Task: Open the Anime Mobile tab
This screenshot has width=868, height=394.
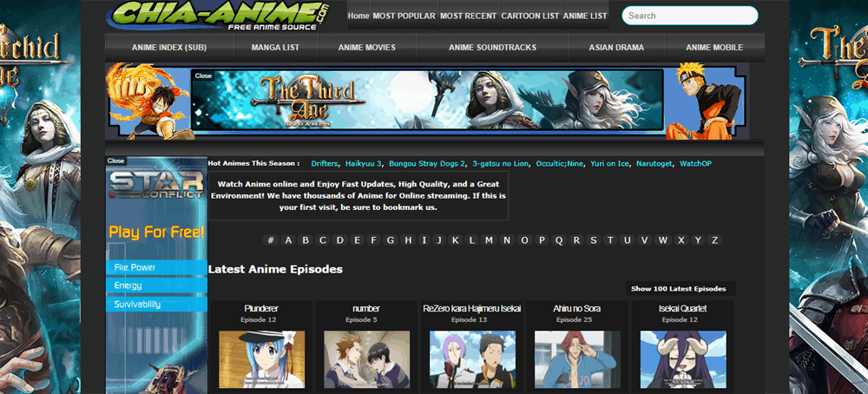Action: tap(714, 48)
